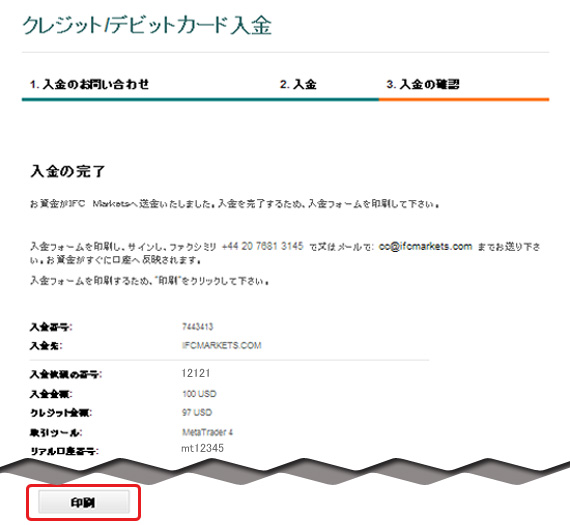This screenshot has width=570, height=525.
Task: Click the MetaTrader 4 platform value
Action: 207,432
